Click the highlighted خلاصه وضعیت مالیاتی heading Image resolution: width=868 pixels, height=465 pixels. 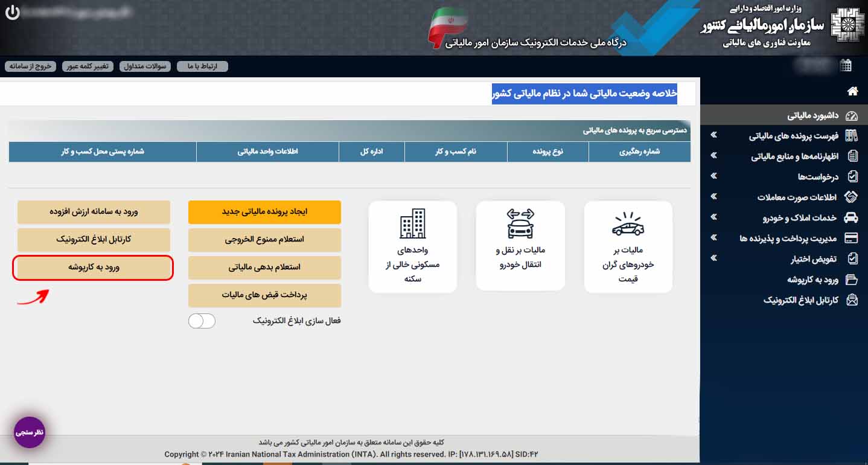pos(584,94)
